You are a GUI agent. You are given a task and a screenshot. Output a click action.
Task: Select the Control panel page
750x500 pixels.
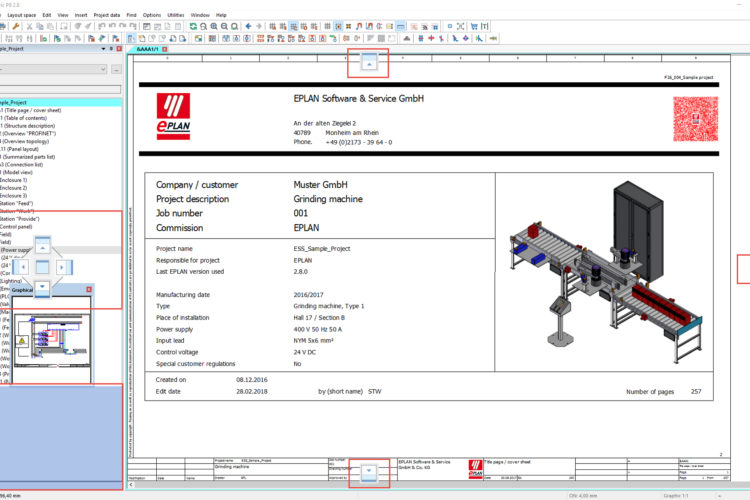pyautogui.click(x=16, y=227)
